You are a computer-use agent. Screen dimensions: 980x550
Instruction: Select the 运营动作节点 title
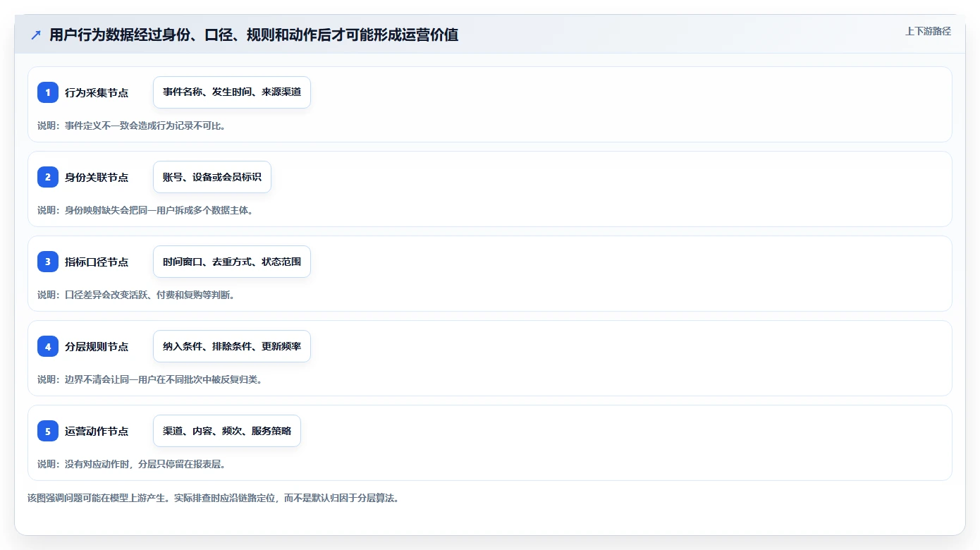pyautogui.click(x=97, y=431)
